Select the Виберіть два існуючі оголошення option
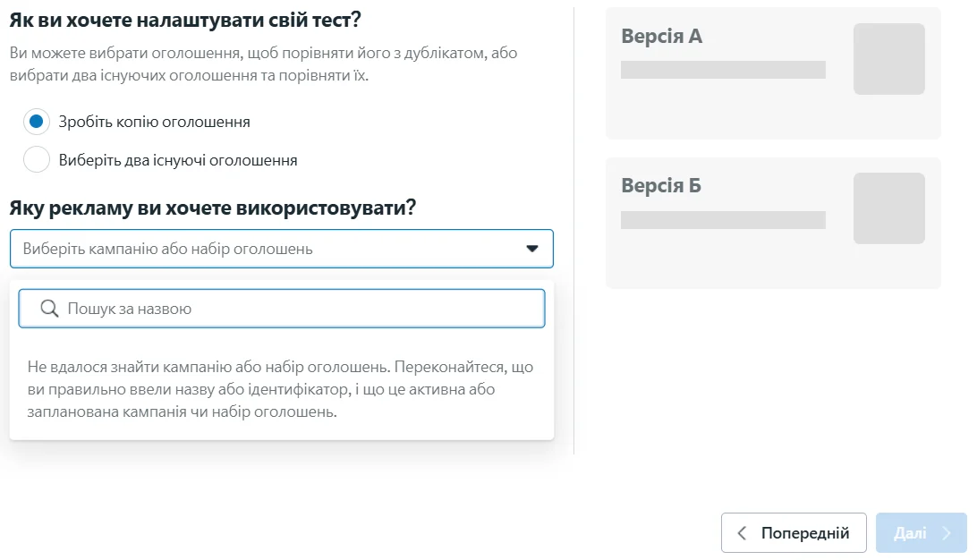Image resolution: width=977 pixels, height=560 pixels. point(36,158)
